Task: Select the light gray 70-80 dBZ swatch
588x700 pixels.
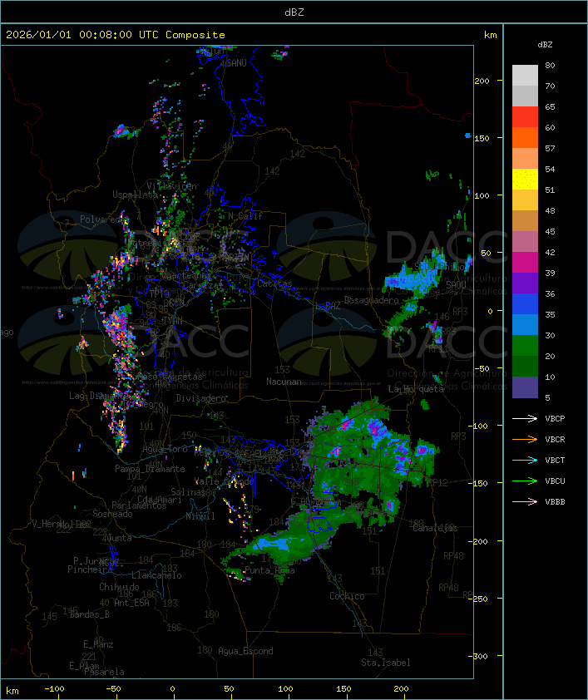Action: coord(525,75)
